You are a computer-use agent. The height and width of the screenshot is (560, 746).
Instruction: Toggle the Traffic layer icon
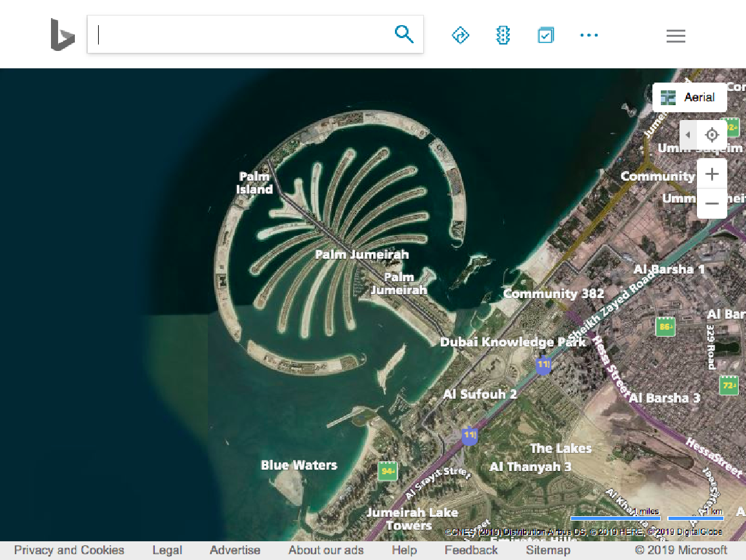coord(503,35)
